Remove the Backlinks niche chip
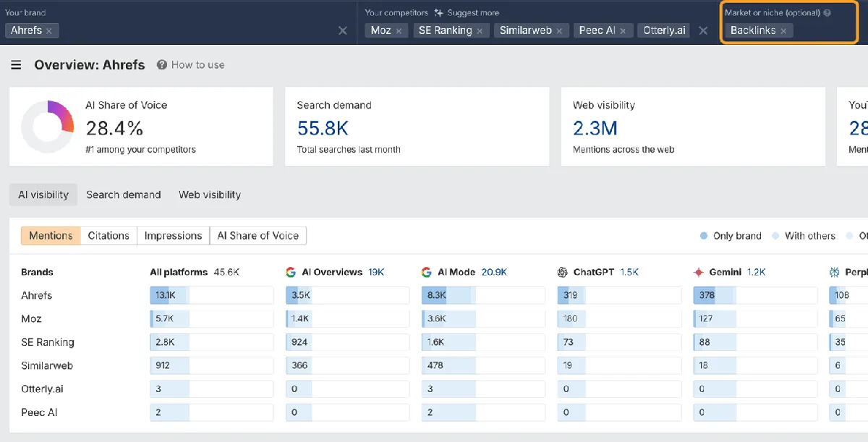 click(783, 31)
